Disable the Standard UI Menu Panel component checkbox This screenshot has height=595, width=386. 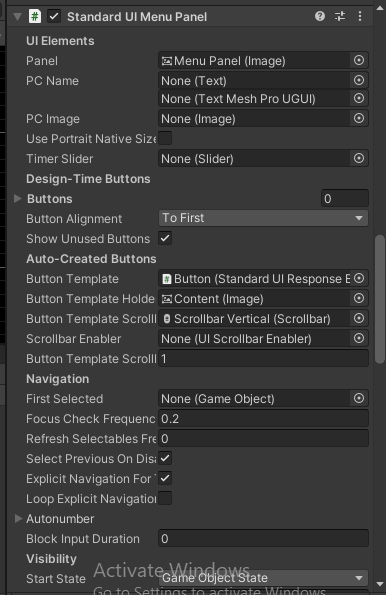(54, 16)
